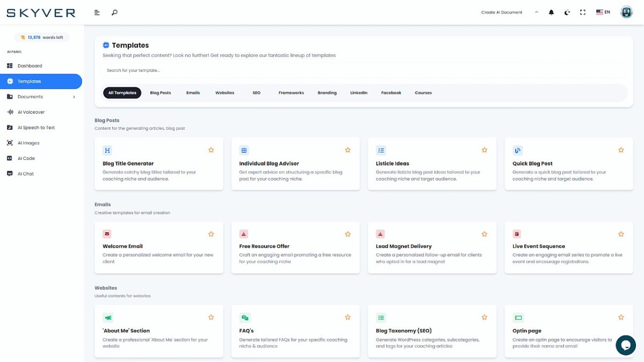Open the Quick Blog Post template
Screen dimensions: 644x362
point(569,164)
